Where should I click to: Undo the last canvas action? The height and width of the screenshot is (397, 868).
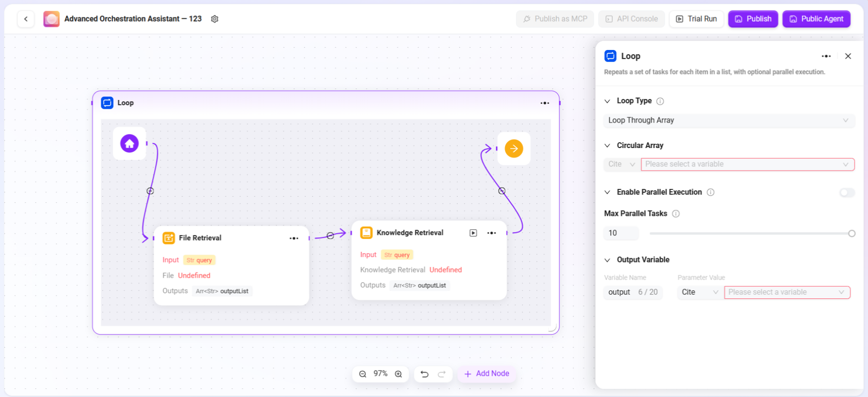coord(424,374)
